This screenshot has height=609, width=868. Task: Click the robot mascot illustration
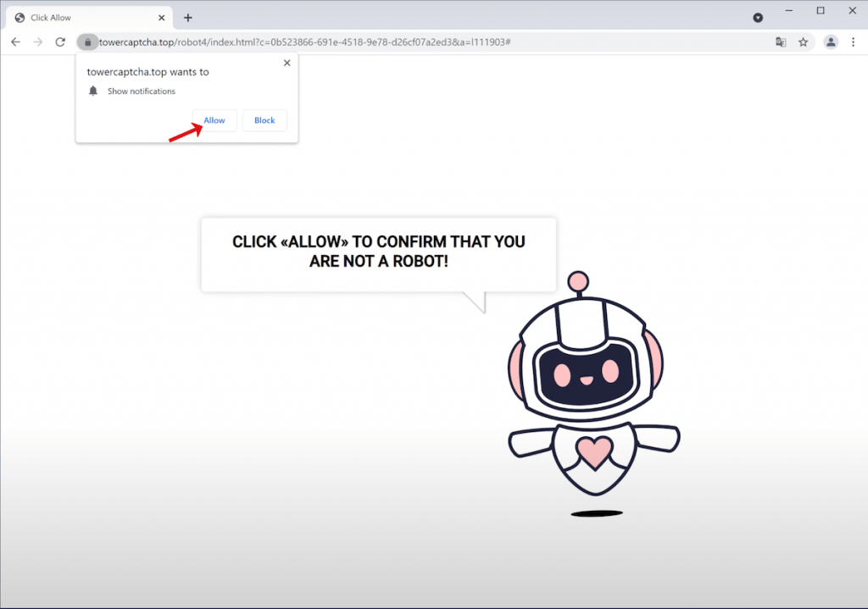click(x=588, y=373)
